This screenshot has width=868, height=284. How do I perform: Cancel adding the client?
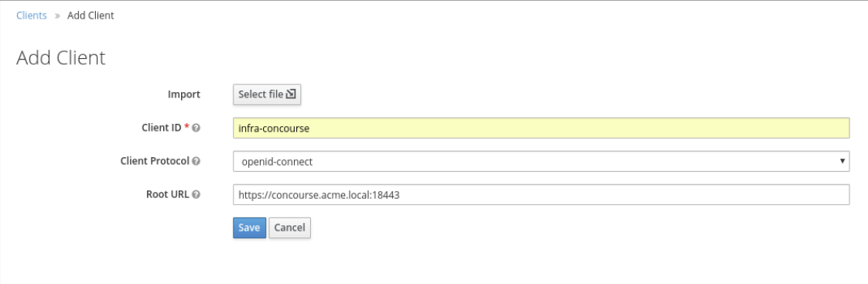pos(289,228)
